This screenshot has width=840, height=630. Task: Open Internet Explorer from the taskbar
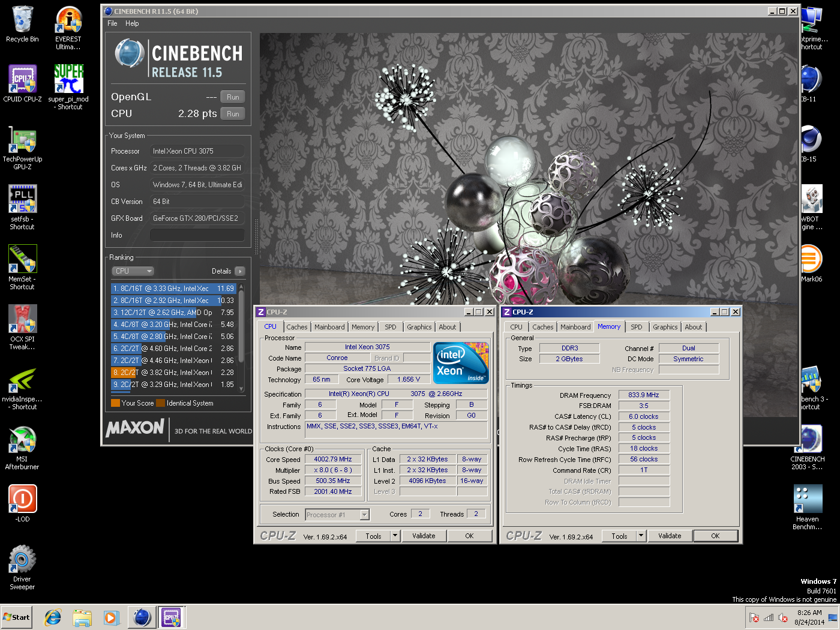pos(53,617)
